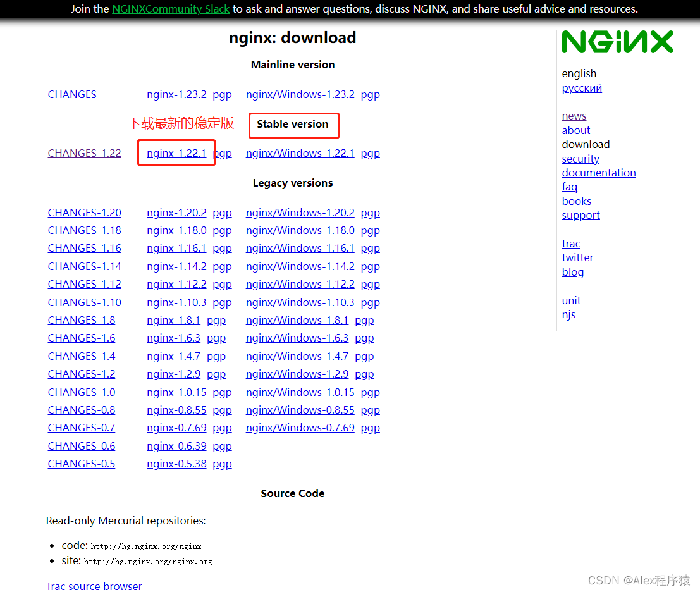The width and height of the screenshot is (700, 592).
Task: Open the news section
Action: click(x=574, y=116)
